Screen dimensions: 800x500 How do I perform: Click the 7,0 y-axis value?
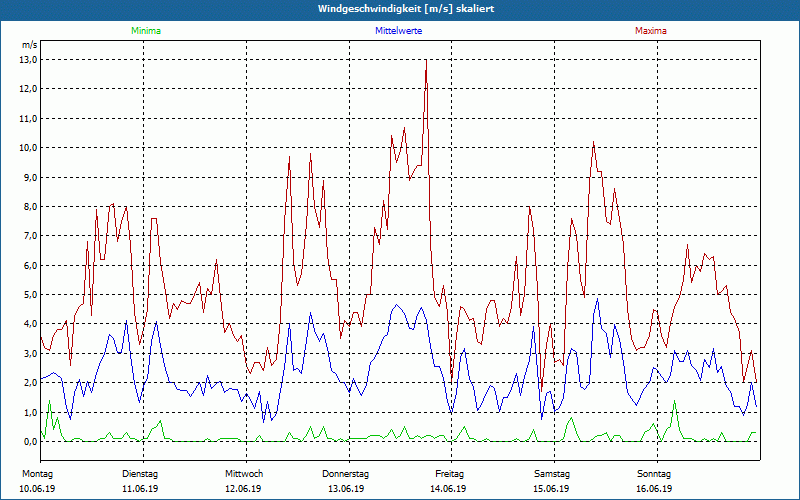click(31, 236)
